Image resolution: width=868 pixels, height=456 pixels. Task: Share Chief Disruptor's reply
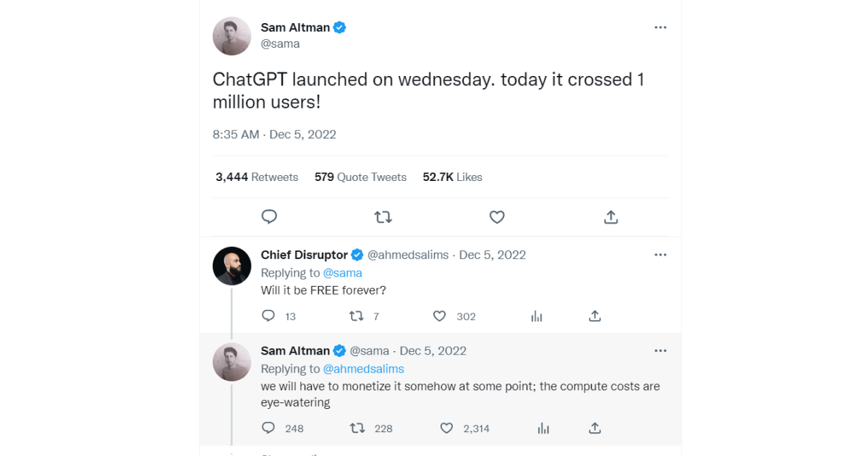(595, 316)
